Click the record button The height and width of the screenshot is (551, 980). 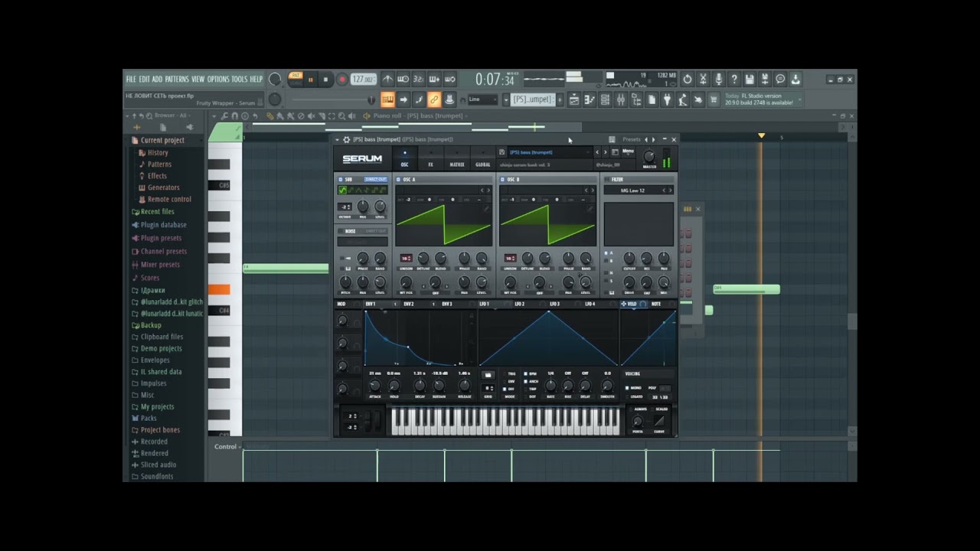point(342,80)
